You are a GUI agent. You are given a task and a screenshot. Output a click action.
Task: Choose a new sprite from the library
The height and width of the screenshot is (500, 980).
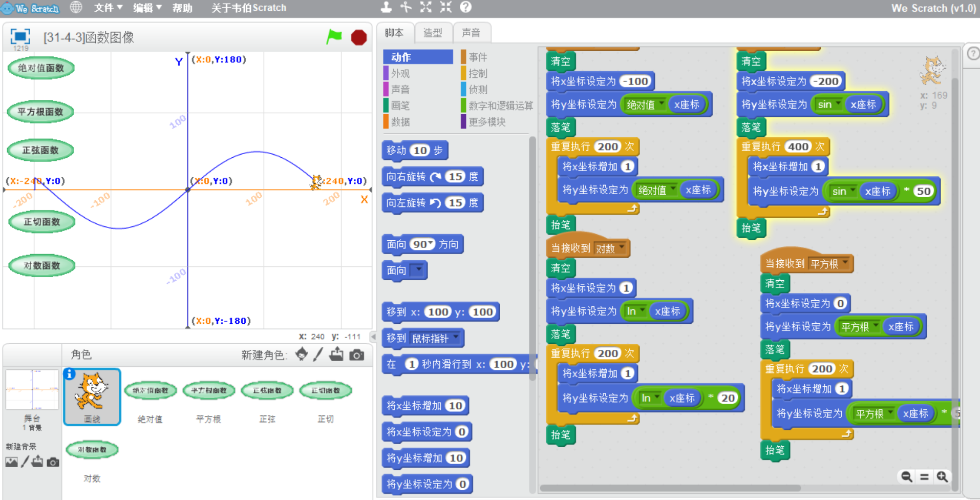(302, 354)
